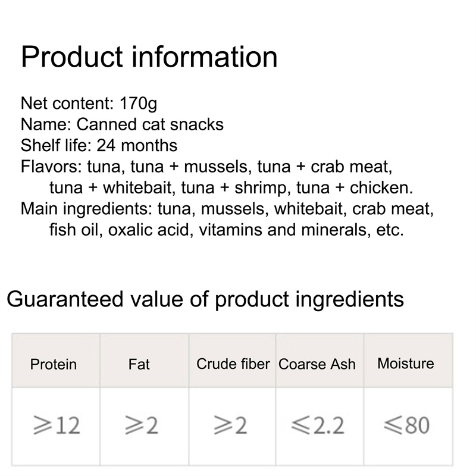Click the Protein column header
This screenshot has width=476, height=476.
click(x=54, y=364)
